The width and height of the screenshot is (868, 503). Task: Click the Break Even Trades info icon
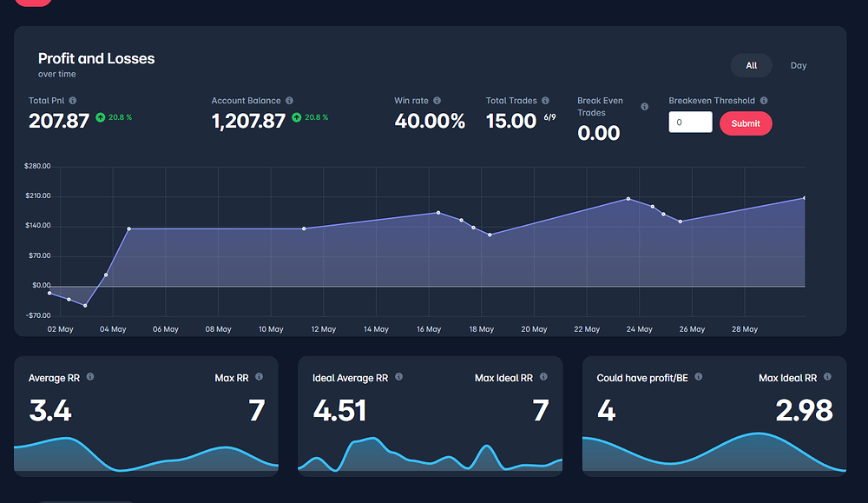tap(644, 106)
